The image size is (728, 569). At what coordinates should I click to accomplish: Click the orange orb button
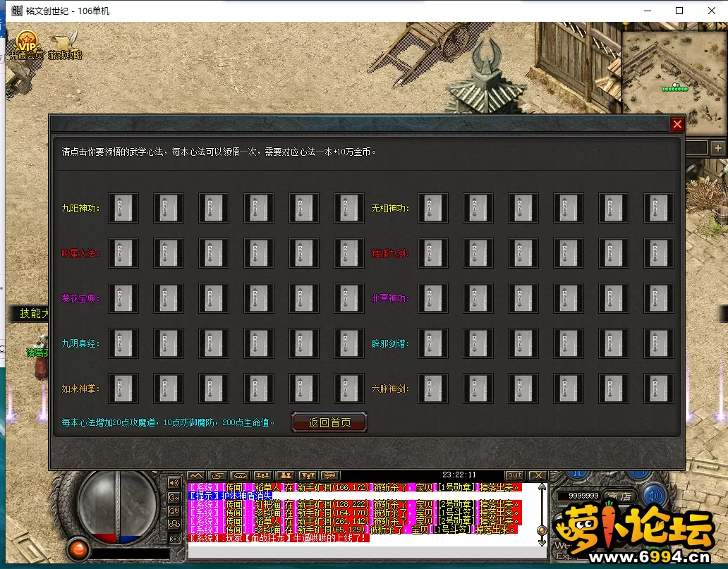click(x=78, y=550)
